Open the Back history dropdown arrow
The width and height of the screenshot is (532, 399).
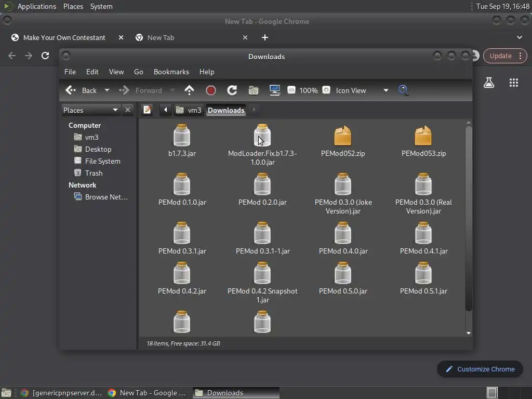[107, 90]
